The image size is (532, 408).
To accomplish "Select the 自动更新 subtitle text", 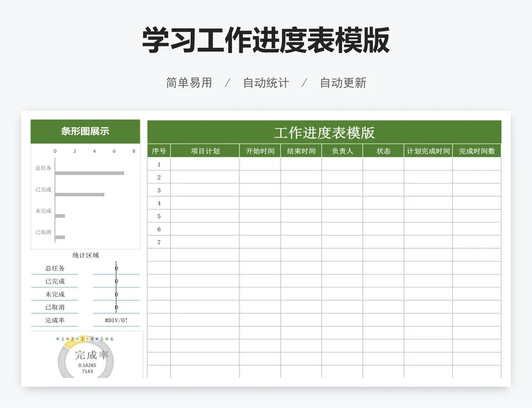I will [343, 83].
